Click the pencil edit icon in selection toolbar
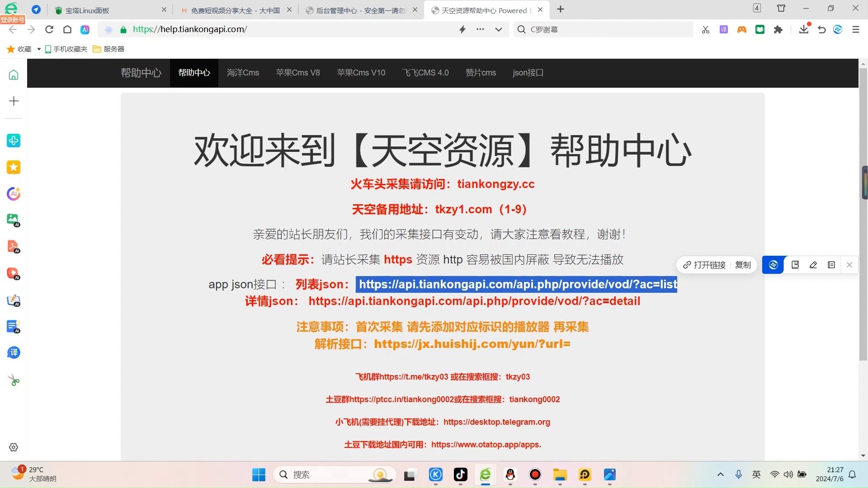The image size is (868, 488). (813, 265)
